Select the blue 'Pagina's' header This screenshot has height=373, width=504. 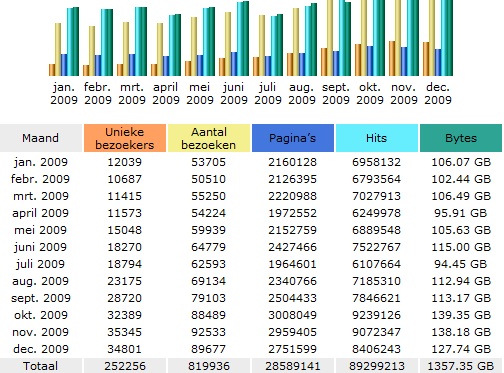coord(293,138)
